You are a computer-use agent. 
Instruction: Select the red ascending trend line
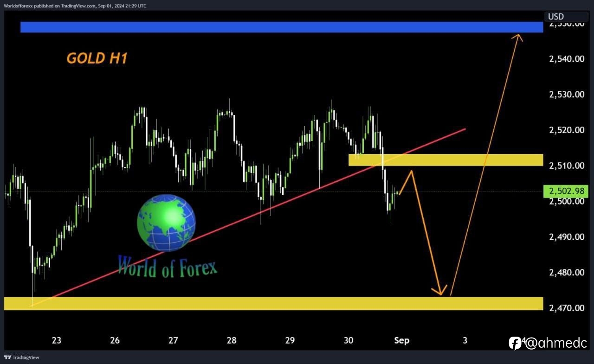click(248, 217)
